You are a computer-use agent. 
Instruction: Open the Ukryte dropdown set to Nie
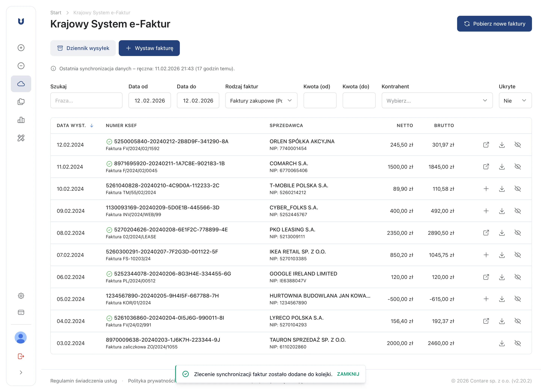(x=515, y=101)
